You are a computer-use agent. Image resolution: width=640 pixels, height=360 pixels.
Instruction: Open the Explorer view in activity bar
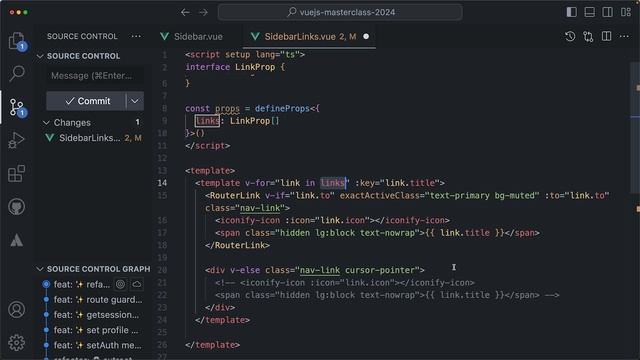[x=16, y=41]
